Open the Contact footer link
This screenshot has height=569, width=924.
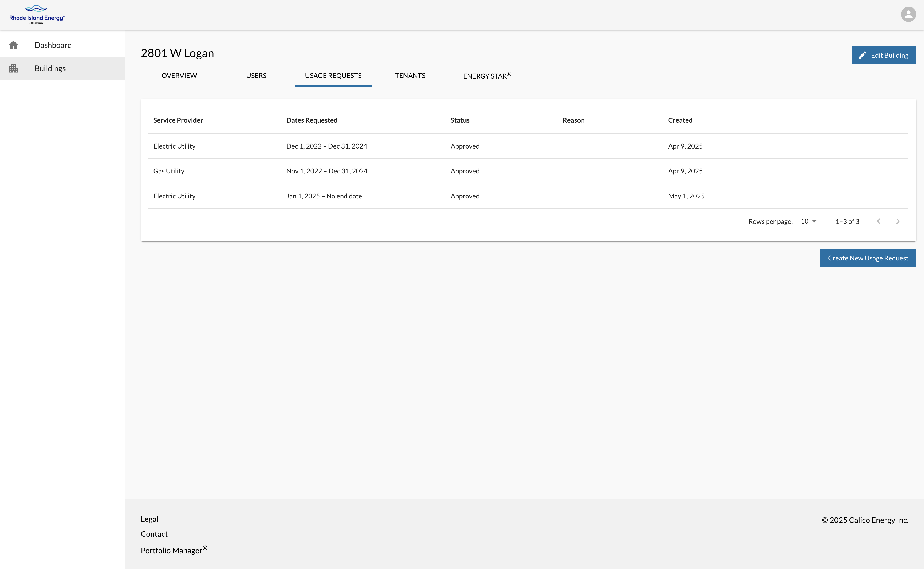pos(154,534)
